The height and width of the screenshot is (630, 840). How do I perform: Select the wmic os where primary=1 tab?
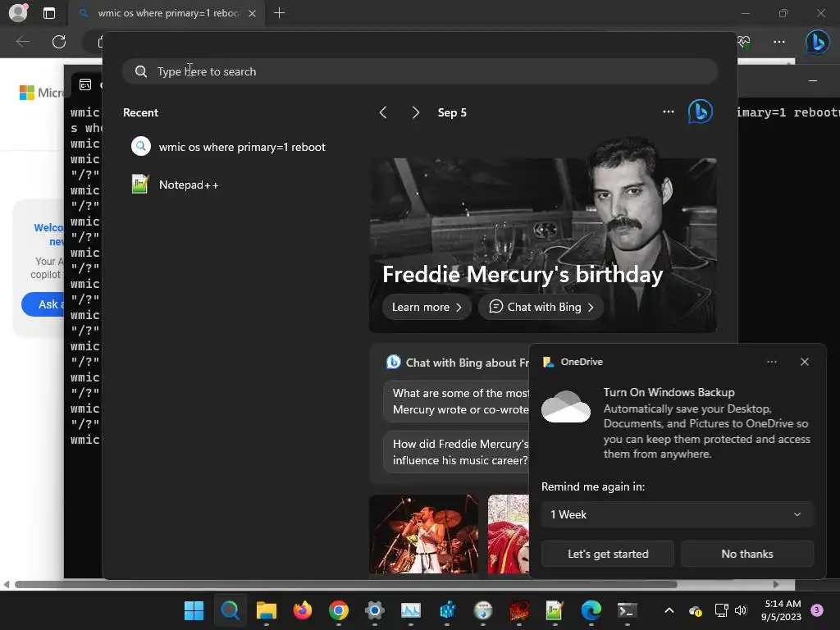(x=167, y=13)
